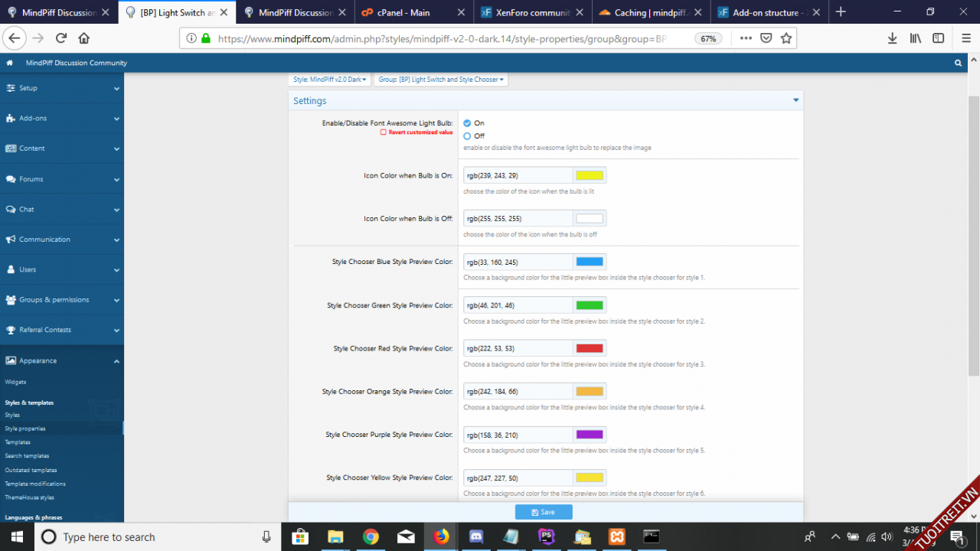Click the home icon in admin header

point(9,63)
